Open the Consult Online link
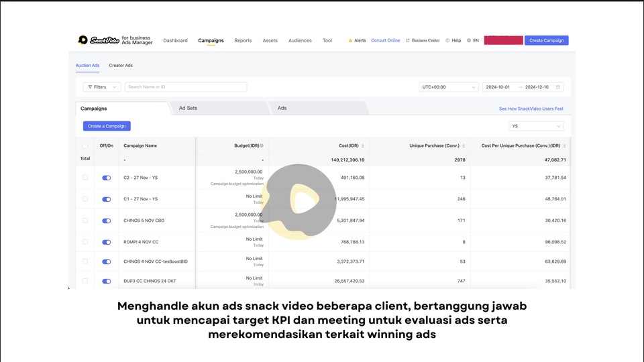 pyautogui.click(x=385, y=41)
